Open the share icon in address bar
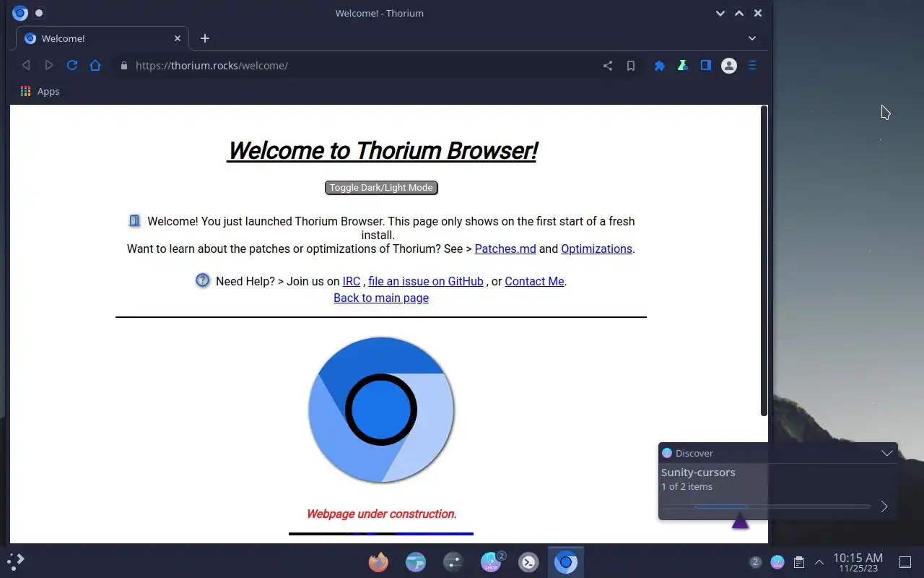 (x=608, y=66)
